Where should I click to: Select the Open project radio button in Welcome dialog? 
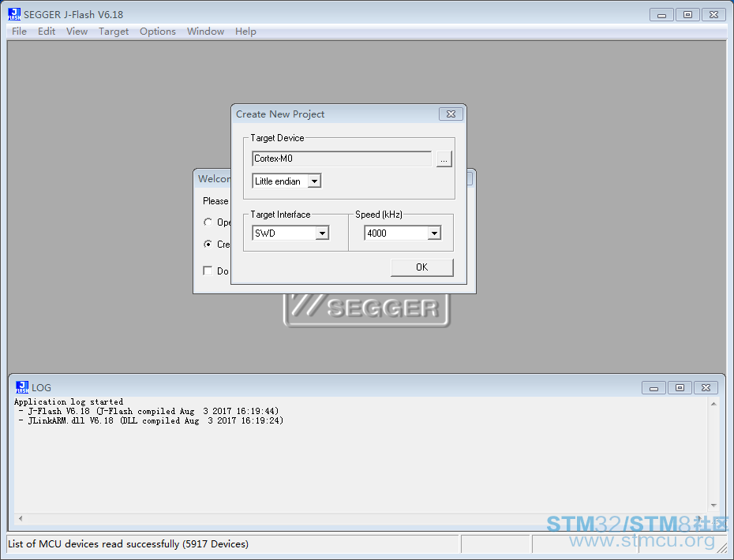click(x=208, y=222)
